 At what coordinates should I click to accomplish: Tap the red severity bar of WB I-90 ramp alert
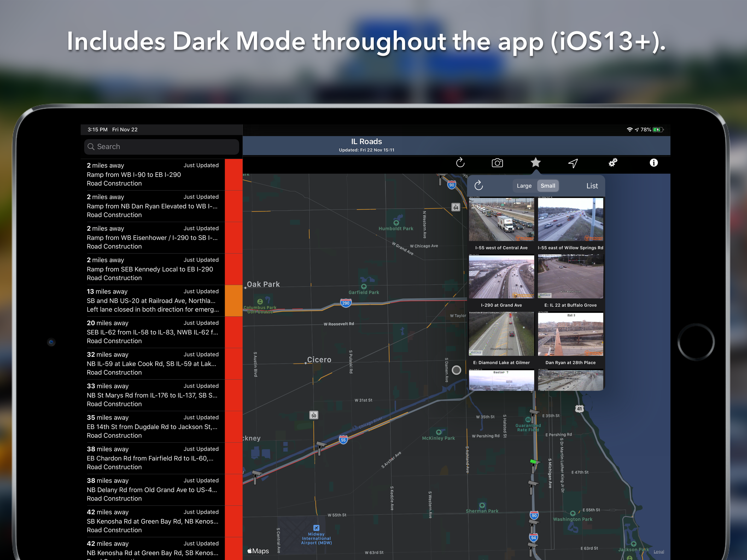234,175
